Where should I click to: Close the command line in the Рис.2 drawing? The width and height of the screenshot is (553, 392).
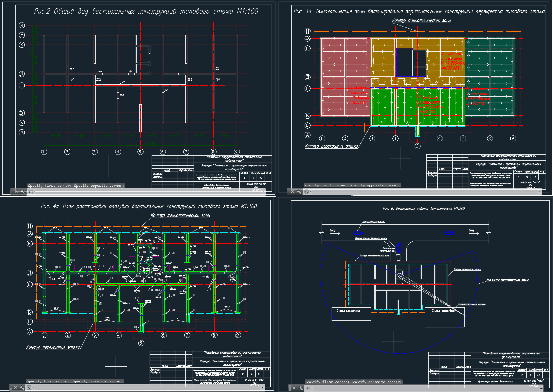pos(17,192)
